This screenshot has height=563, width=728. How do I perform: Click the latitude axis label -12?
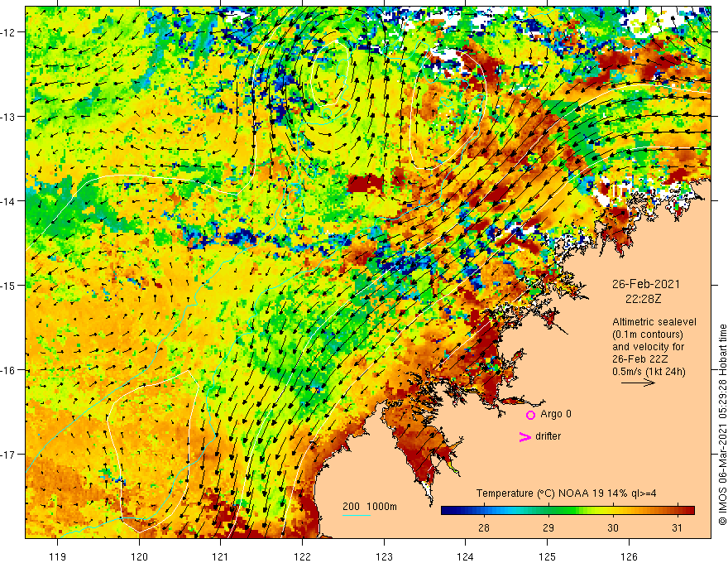(x=8, y=32)
